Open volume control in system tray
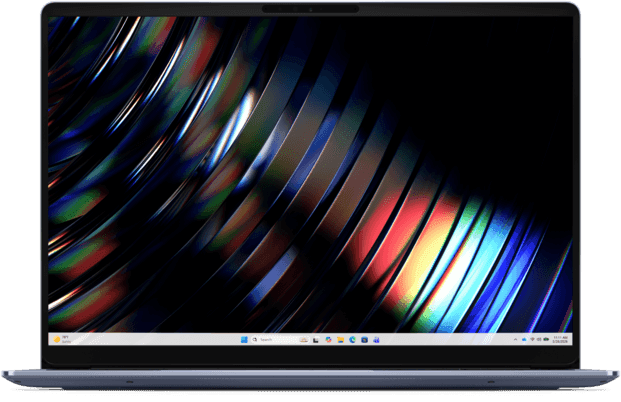The height and width of the screenshot is (402, 621). point(539,339)
